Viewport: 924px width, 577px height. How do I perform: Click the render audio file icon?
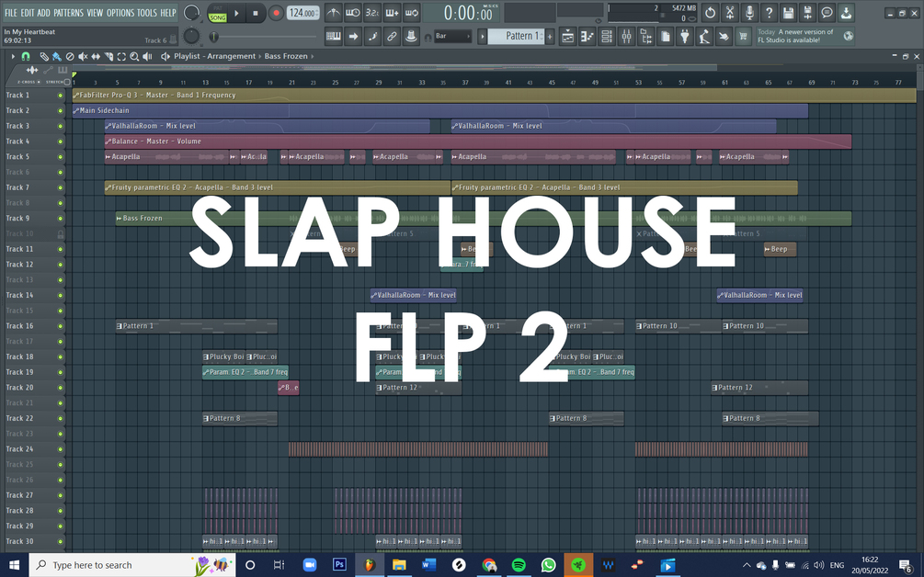tap(807, 12)
